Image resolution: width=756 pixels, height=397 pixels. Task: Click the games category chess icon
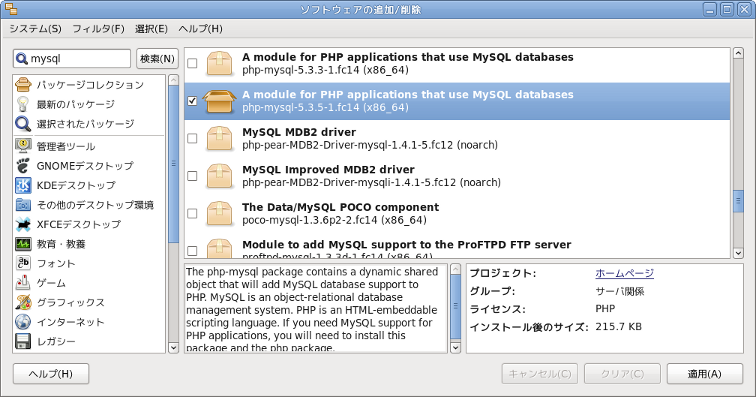click(23, 283)
